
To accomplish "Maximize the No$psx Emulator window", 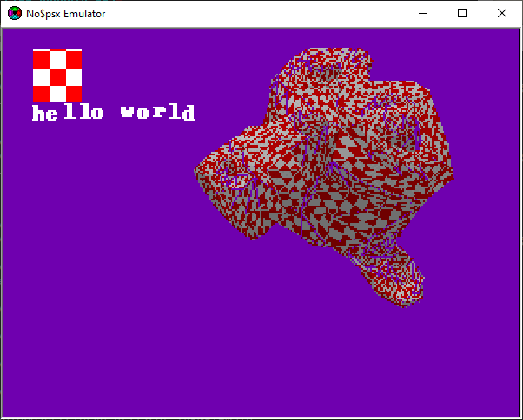I will (x=462, y=13).
